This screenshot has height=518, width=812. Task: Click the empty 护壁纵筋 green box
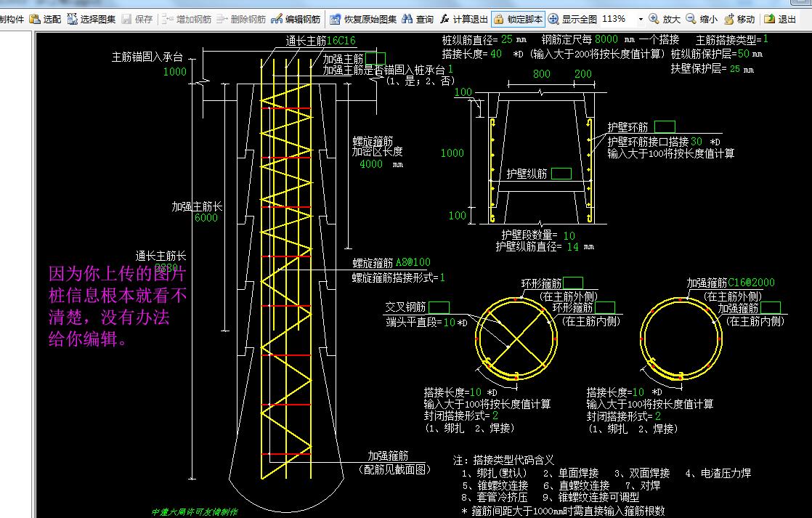(561, 174)
